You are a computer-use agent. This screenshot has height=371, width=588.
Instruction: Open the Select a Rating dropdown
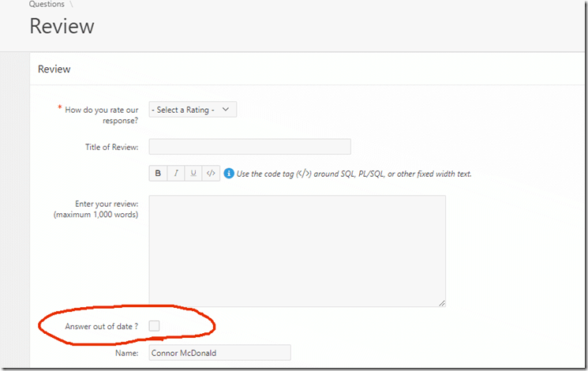coord(193,110)
